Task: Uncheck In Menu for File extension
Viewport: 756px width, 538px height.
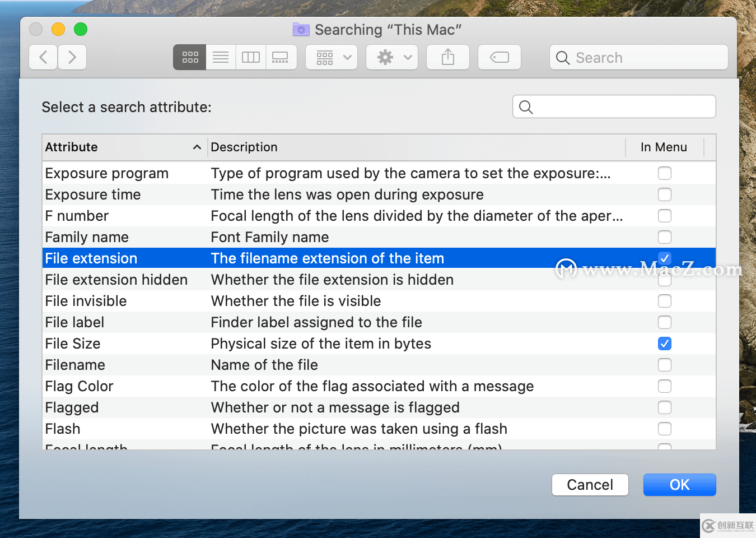Action: point(665,258)
